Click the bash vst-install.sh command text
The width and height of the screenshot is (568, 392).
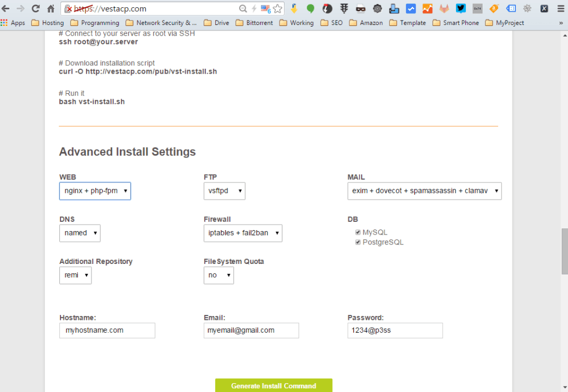(x=92, y=101)
